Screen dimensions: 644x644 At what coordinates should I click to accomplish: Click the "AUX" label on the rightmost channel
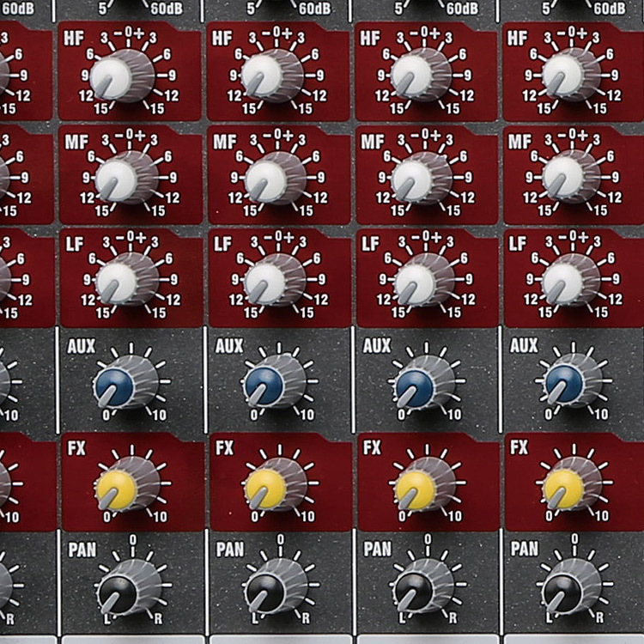524,345
